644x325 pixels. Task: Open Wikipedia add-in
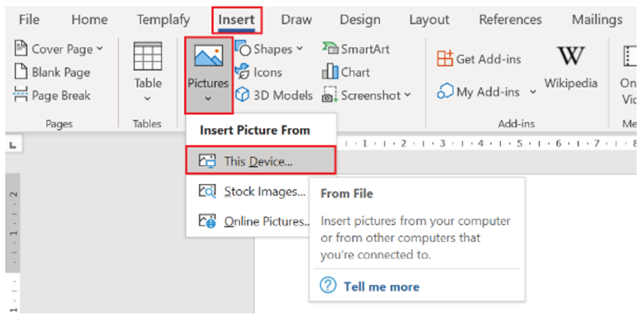point(571,67)
